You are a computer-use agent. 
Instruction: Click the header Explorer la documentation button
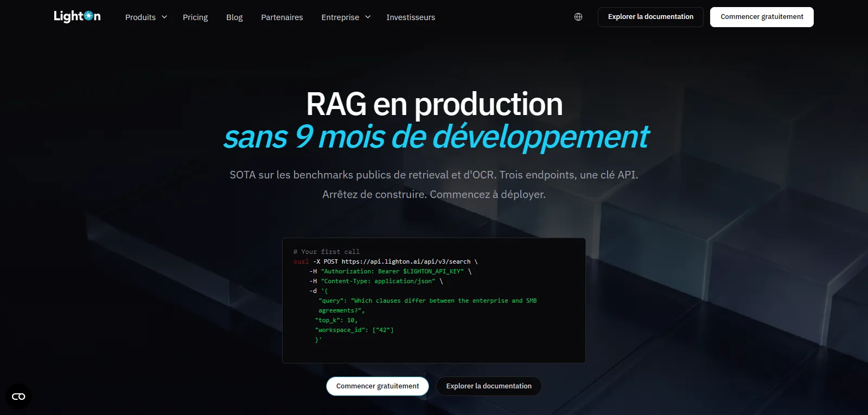[x=650, y=17]
